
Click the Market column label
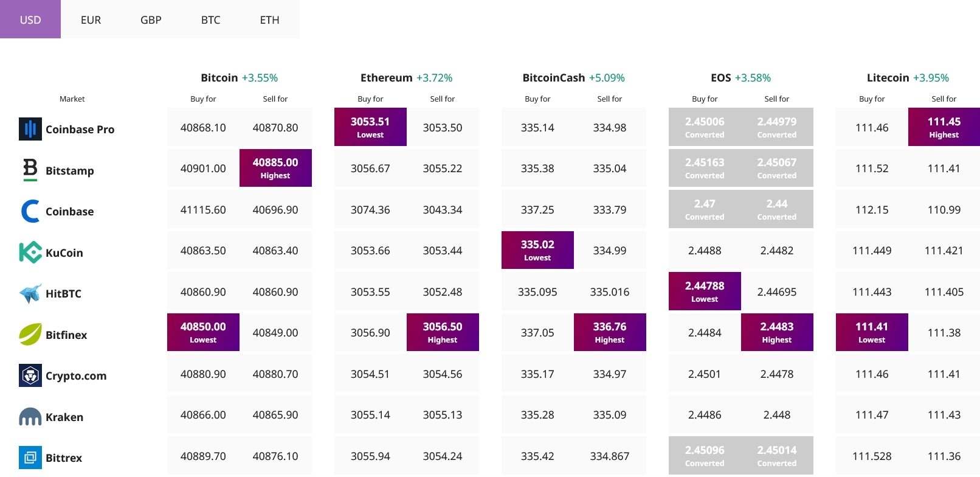72,99
